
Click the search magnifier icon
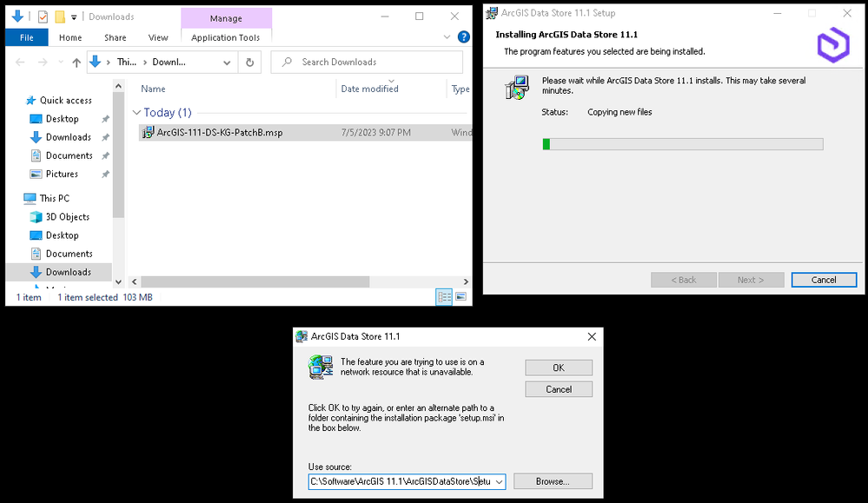(287, 62)
